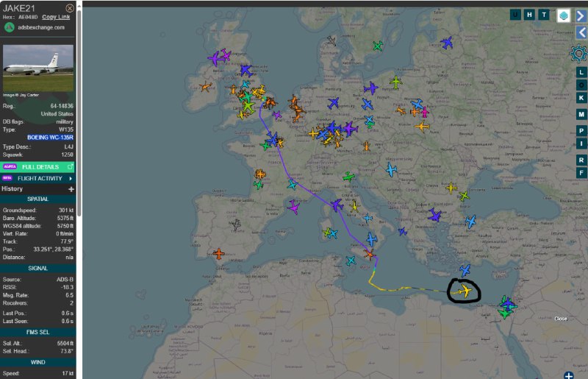This screenshot has width=588, height=379.
Task: Toggle the L map button
Action: point(581,72)
